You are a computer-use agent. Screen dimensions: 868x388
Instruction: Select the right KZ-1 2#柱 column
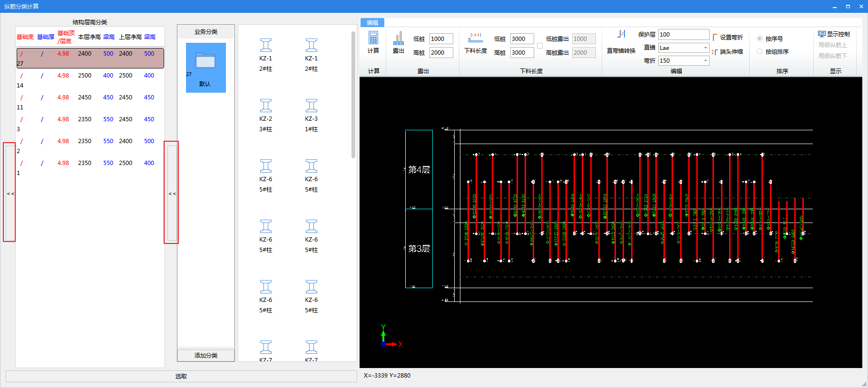[x=312, y=55]
